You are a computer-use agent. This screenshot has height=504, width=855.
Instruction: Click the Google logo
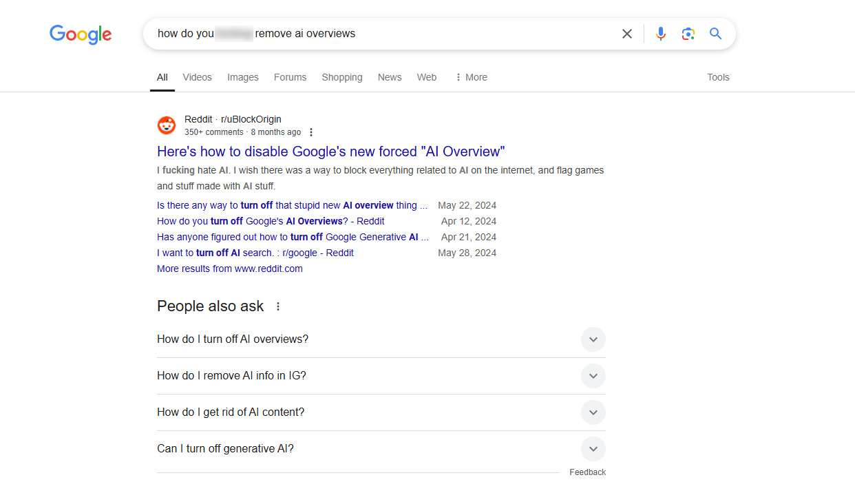click(x=81, y=34)
